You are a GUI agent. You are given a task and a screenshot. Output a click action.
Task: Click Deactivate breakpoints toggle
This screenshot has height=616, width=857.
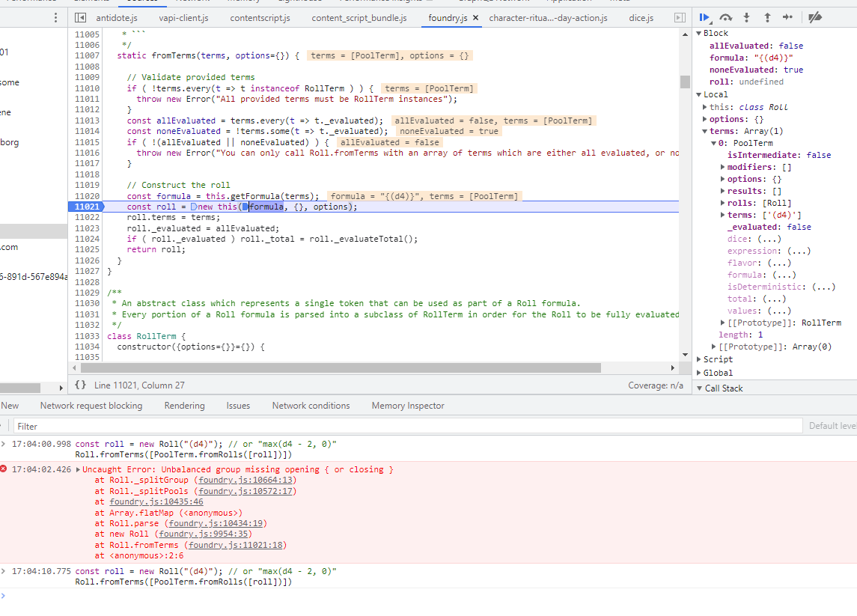816,17
